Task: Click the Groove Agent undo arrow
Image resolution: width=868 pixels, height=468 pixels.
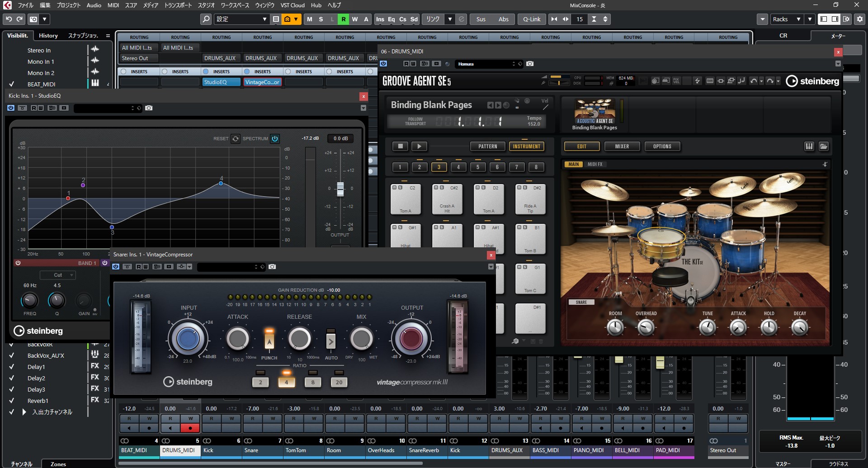Action: 753,81
